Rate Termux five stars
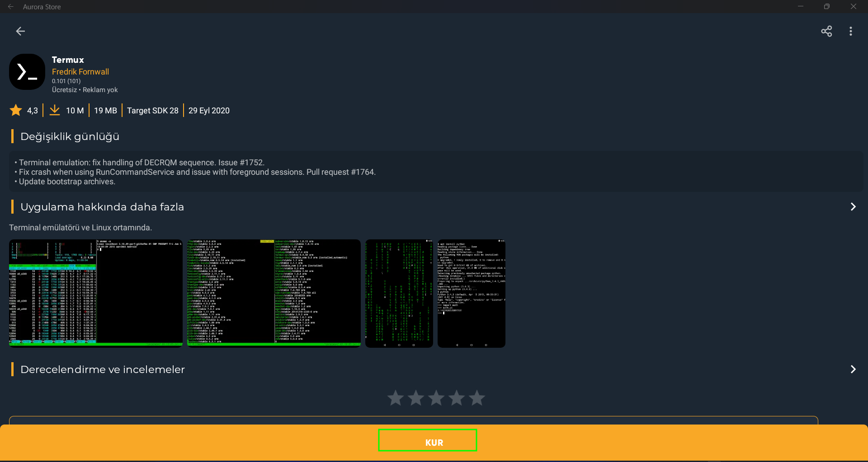This screenshot has width=868, height=462. [477, 398]
